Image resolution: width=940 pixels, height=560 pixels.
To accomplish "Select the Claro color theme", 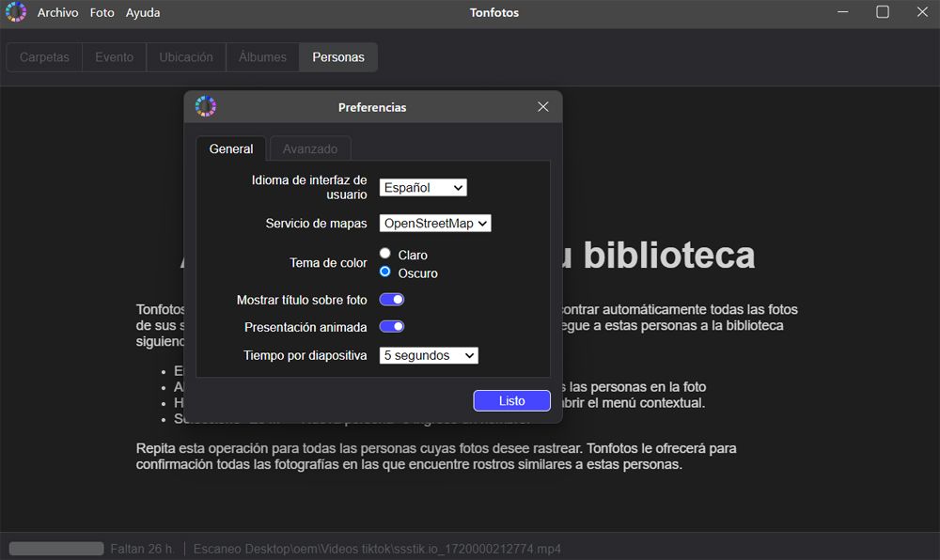I will pyautogui.click(x=385, y=255).
